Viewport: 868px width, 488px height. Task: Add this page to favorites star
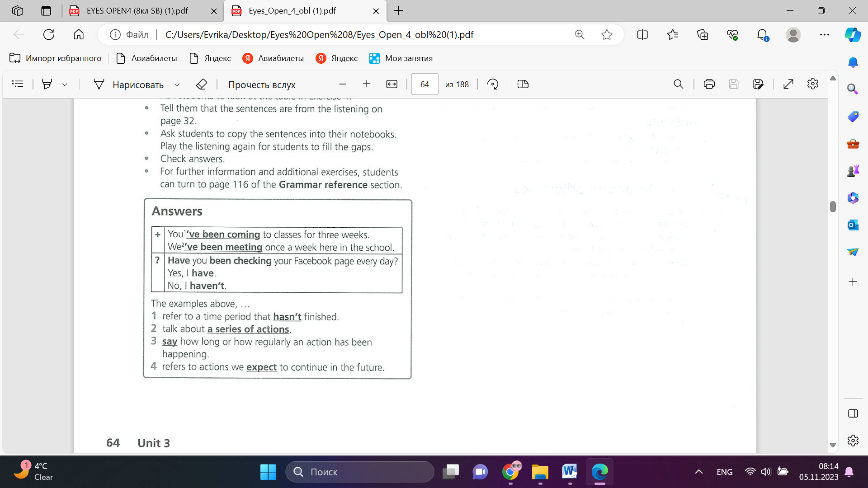tap(607, 35)
